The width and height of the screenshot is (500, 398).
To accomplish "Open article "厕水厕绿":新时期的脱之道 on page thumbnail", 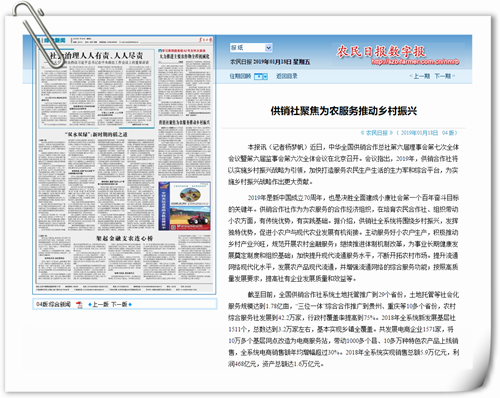I will coord(96,134).
